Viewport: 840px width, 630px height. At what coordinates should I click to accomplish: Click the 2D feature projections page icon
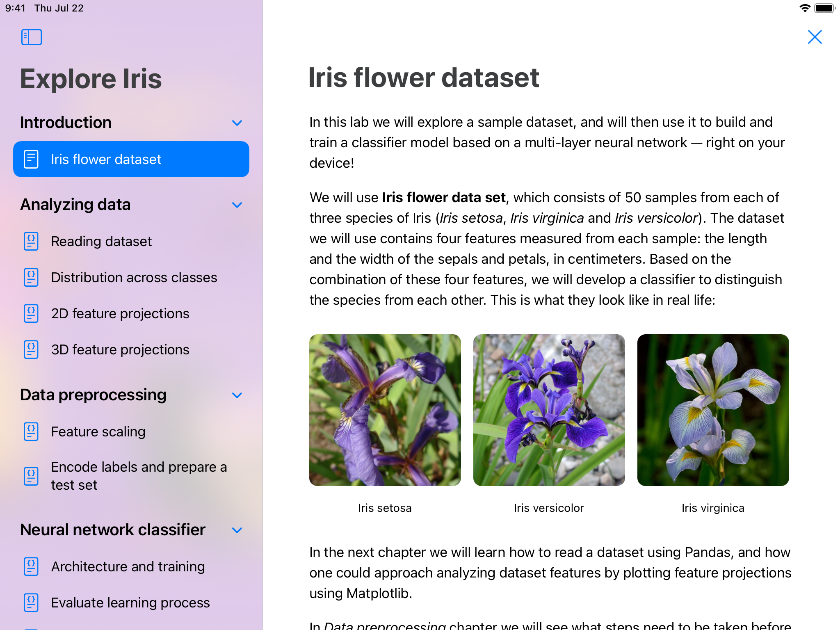[31, 313]
